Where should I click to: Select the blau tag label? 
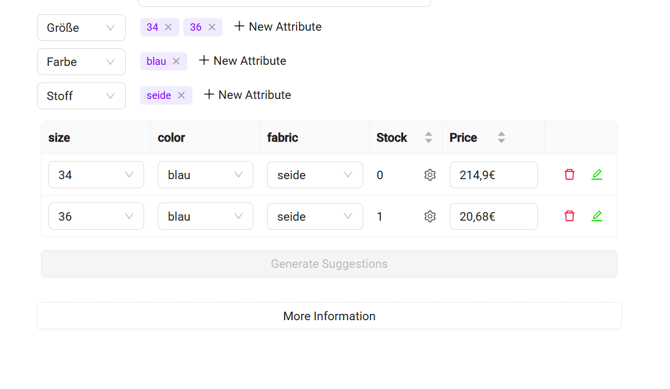[156, 62]
